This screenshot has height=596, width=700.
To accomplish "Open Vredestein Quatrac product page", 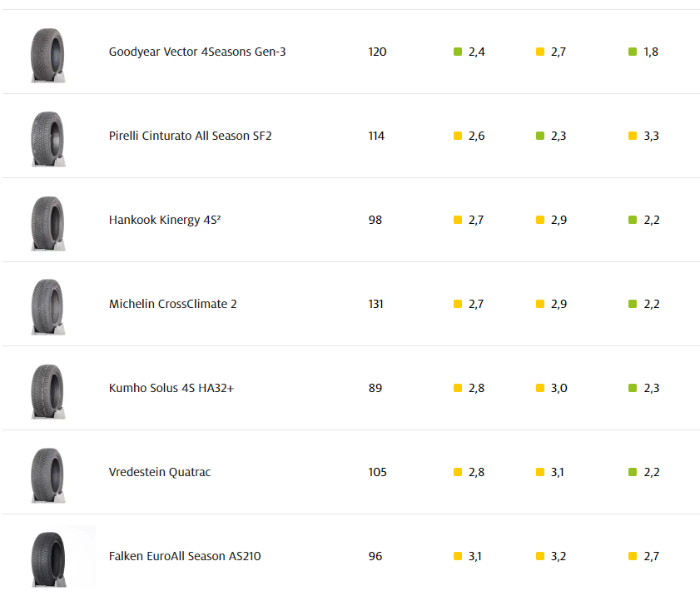I will coord(160,472).
